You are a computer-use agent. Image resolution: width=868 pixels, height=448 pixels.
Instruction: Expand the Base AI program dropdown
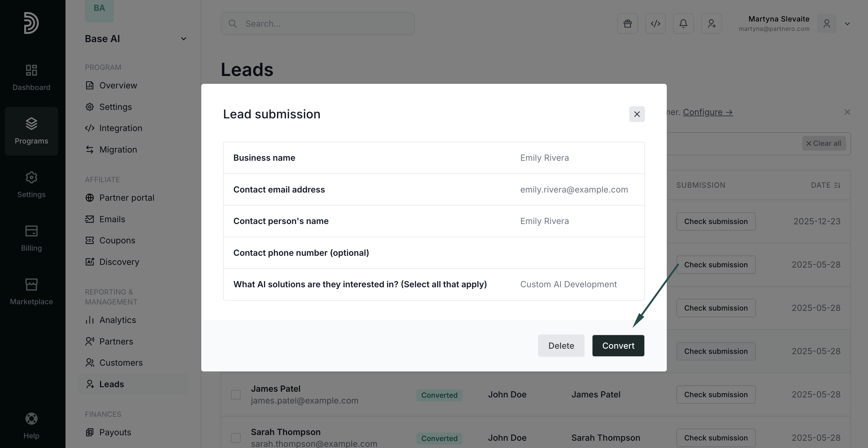[183, 39]
